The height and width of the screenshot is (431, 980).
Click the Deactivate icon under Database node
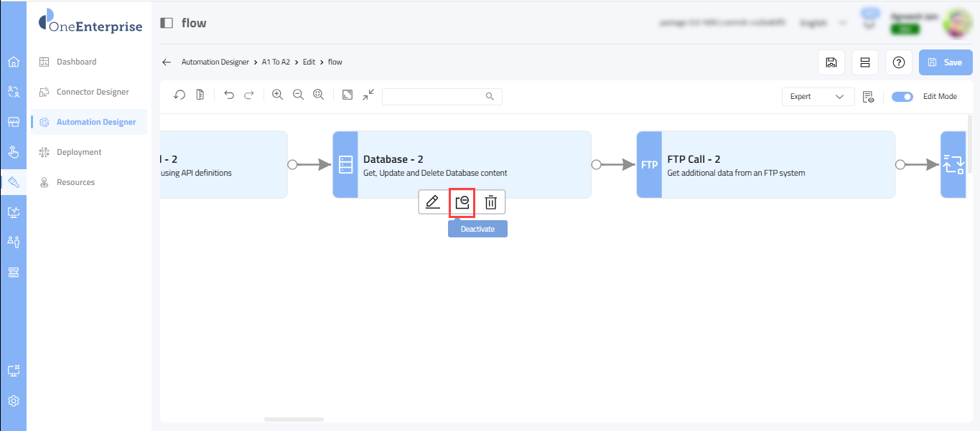tap(462, 202)
